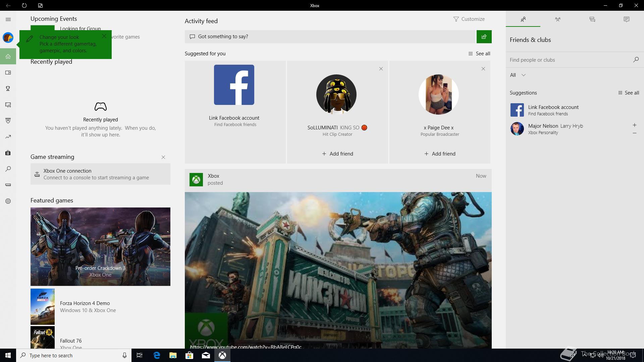Open the Xbox posted video image
The width and height of the screenshot is (644, 362).
point(338,270)
